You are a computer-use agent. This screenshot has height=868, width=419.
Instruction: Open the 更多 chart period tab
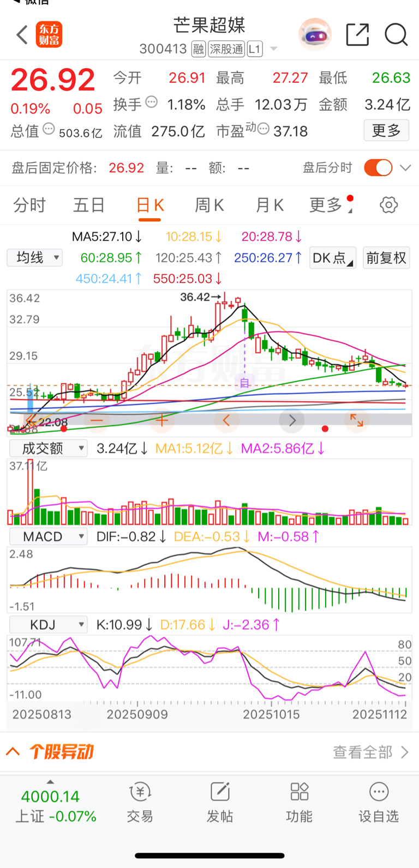point(326,205)
